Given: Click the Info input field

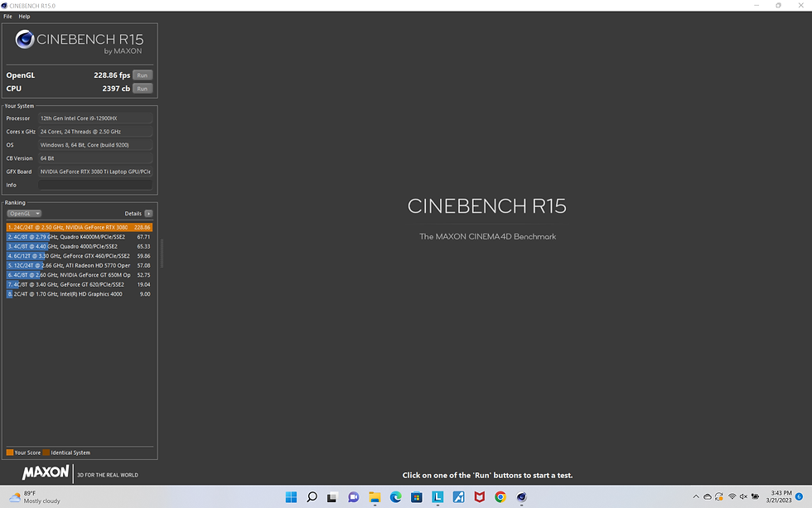Looking at the screenshot, I should tap(95, 185).
